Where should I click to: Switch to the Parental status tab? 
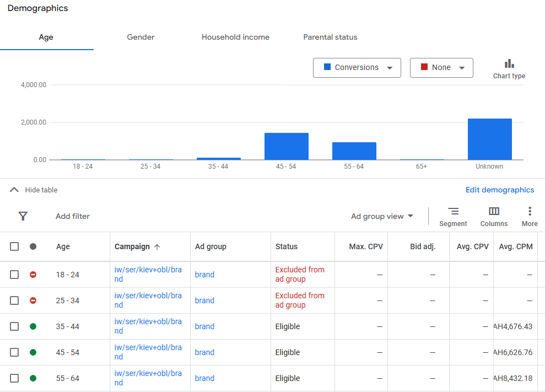click(x=331, y=37)
